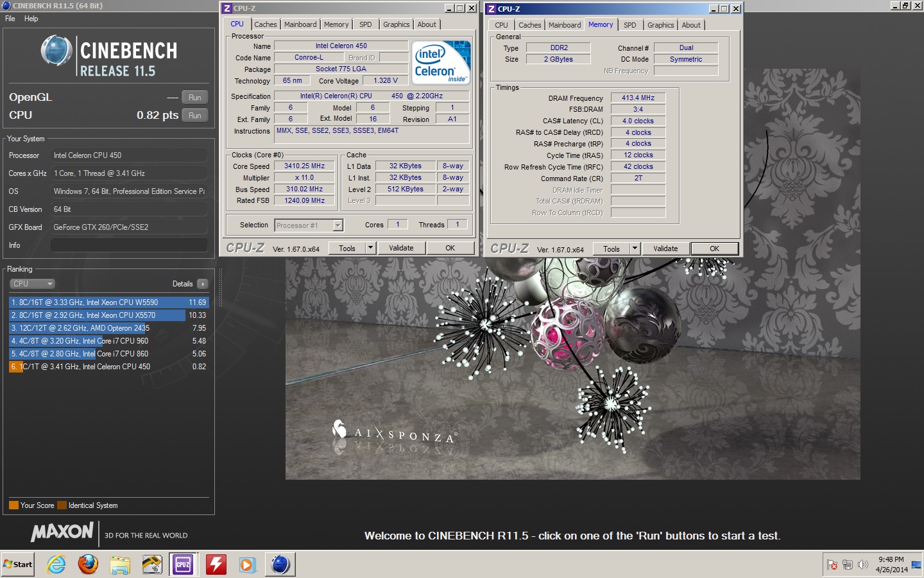Click Validate in right CPU-Z window
The image size is (924, 578).
pyautogui.click(x=665, y=249)
